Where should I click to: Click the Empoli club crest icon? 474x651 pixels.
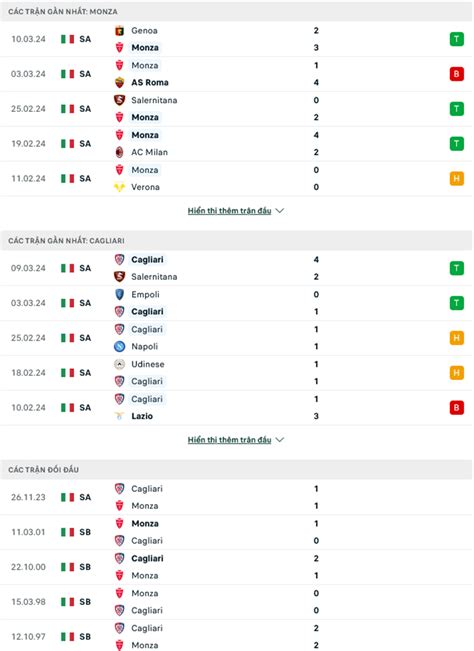click(120, 294)
